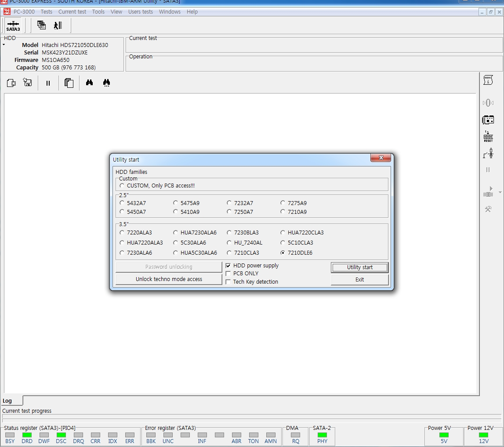
Task: Open the PC-3000 menu
Action: (x=24, y=11)
